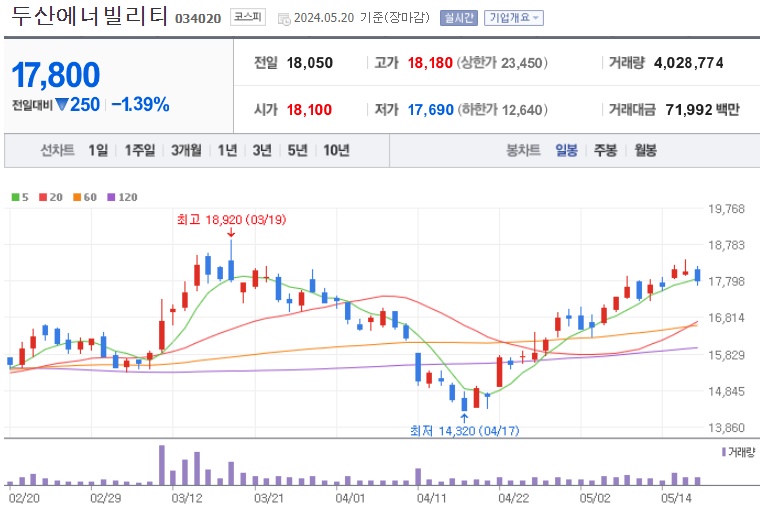The width and height of the screenshot is (760, 507).
Task: Click the 상한가 23,450 text
Action: tap(503, 63)
